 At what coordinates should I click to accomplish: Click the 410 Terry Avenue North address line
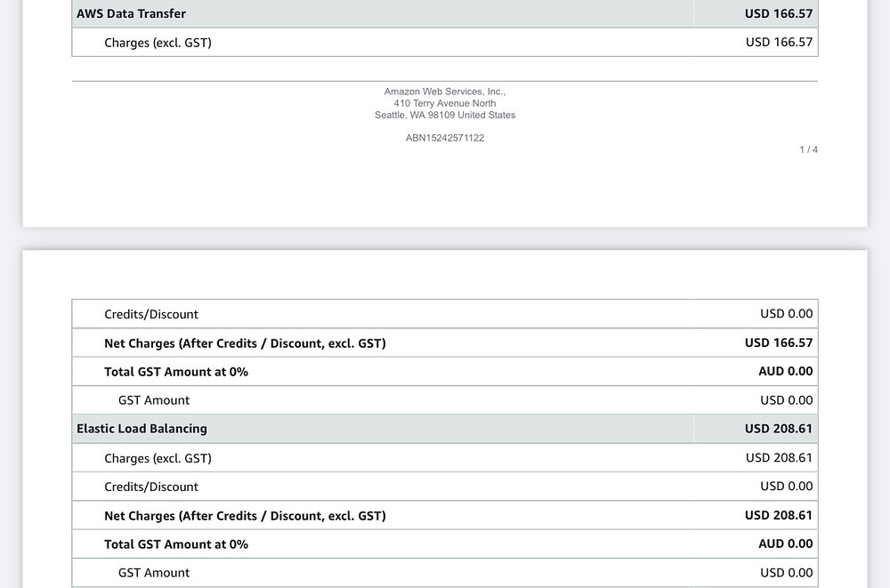pos(445,103)
